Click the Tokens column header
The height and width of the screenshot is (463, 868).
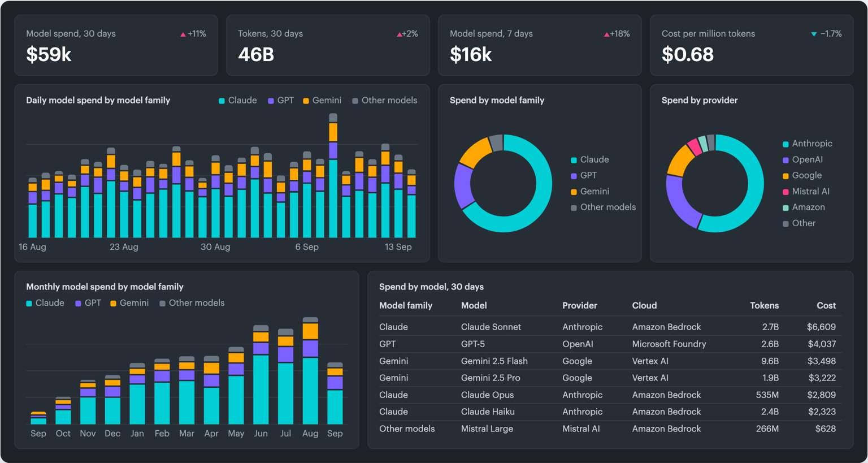click(764, 305)
